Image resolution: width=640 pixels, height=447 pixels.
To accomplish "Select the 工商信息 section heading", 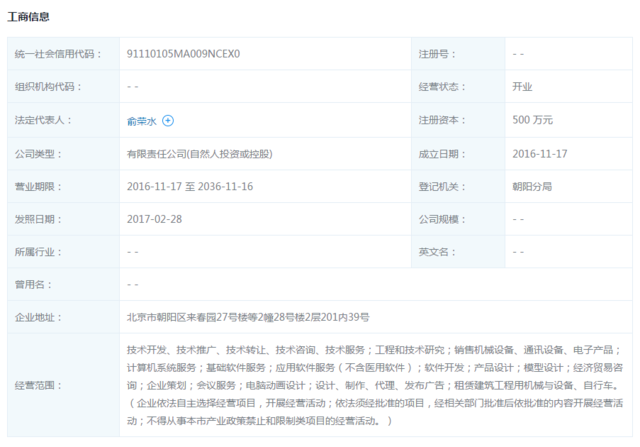I will click(29, 17).
